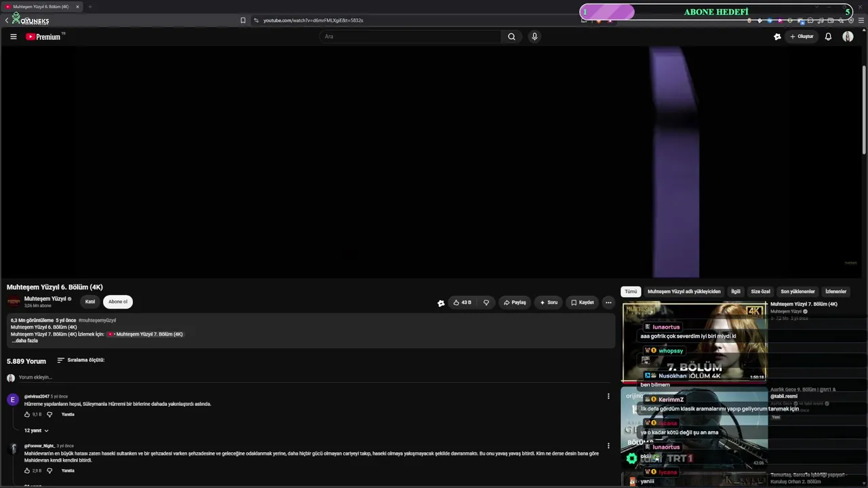Like the video with 43 B likes
Image resolution: width=868 pixels, height=488 pixels.
pyautogui.click(x=462, y=302)
